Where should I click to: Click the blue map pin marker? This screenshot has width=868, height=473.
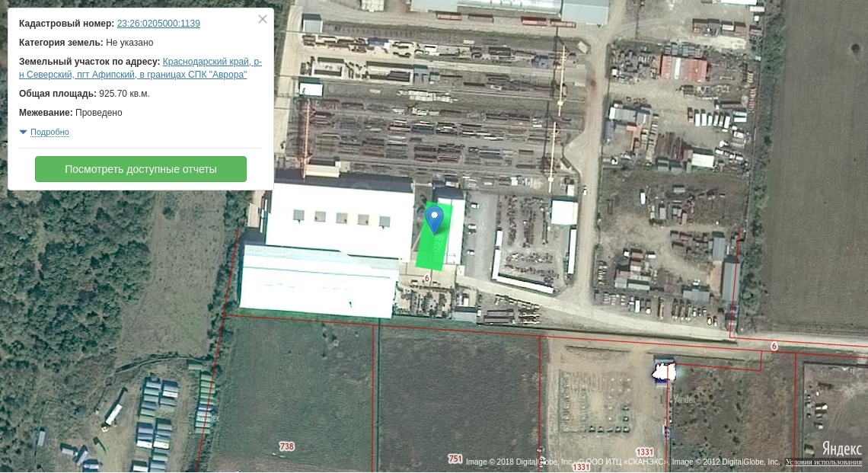coord(434,219)
